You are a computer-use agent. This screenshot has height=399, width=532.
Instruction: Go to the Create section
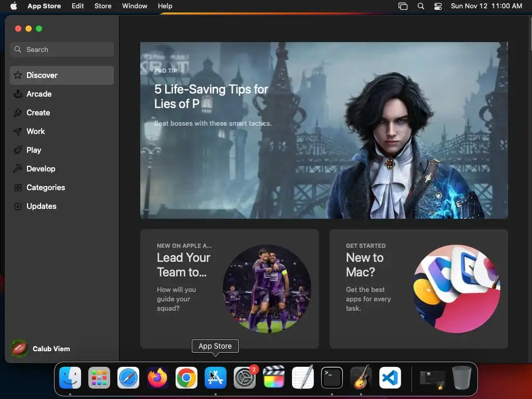coord(62,113)
